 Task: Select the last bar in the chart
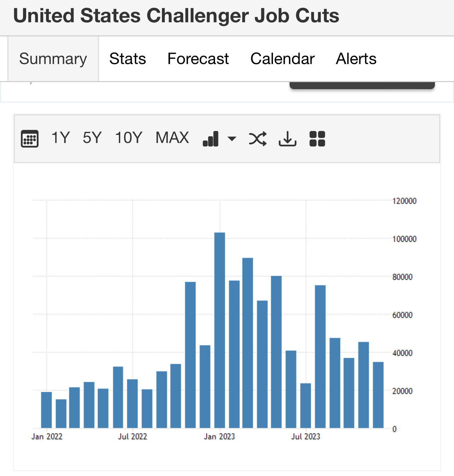(378, 395)
